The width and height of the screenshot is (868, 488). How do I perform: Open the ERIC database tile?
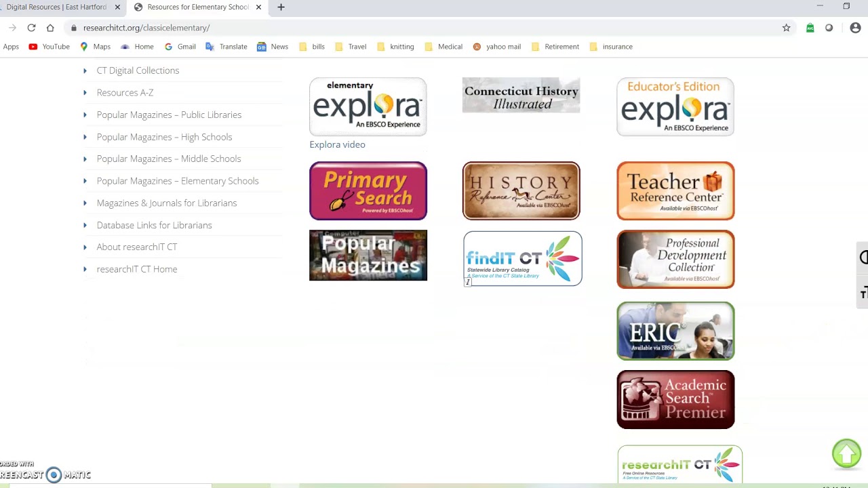coord(675,331)
